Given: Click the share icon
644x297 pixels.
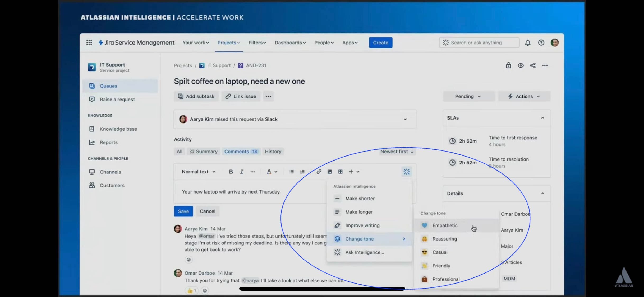Looking at the screenshot, I should point(533,65).
